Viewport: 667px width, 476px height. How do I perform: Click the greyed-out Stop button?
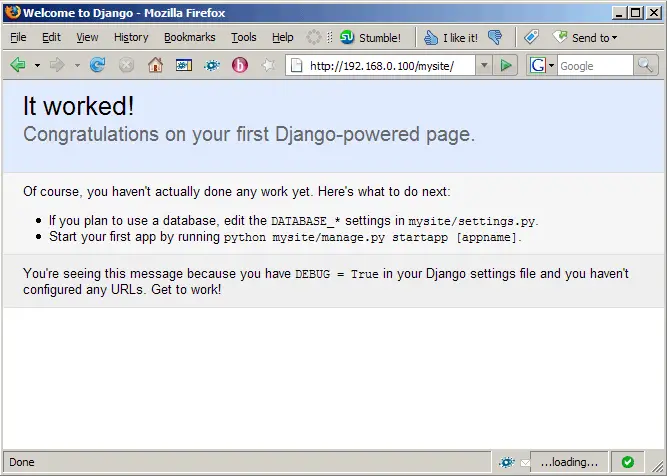pyautogui.click(x=126, y=66)
